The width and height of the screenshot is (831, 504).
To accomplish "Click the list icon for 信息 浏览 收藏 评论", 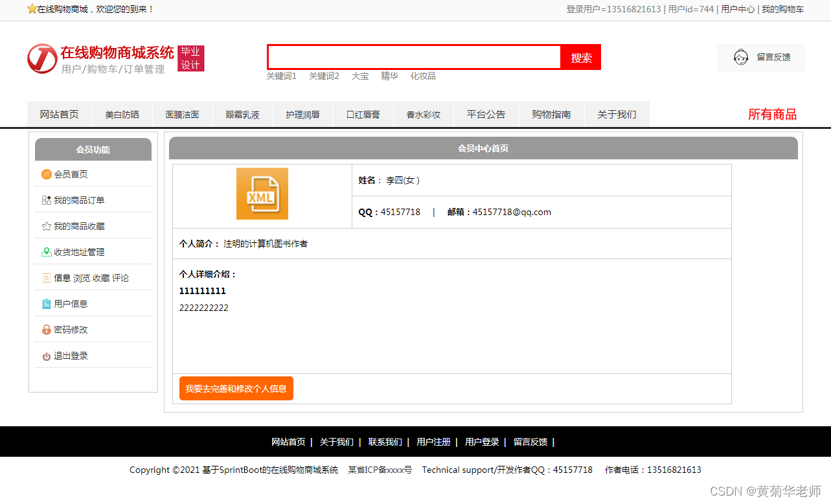I will click(46, 278).
